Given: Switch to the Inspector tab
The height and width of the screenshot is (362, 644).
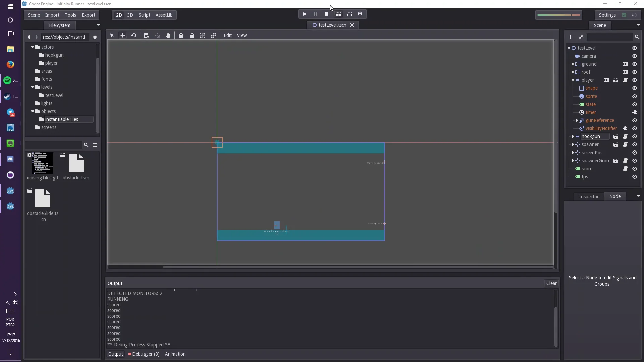Looking at the screenshot, I should click(x=589, y=197).
